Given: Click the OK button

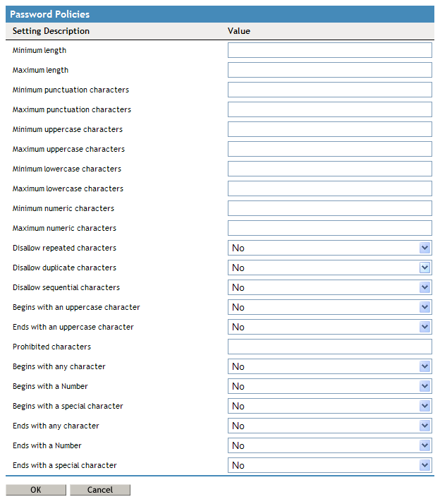Looking at the screenshot, I should click(x=36, y=490).
